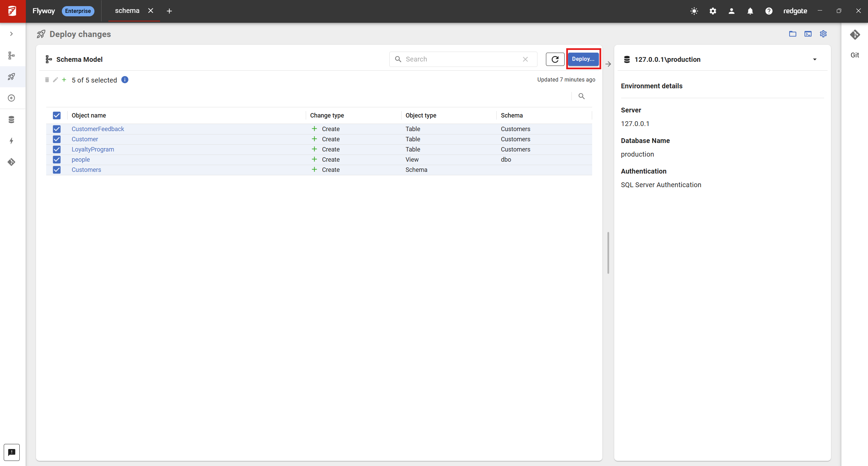Toggle the select-all header checkbox
This screenshot has width=868, height=466.
pos(57,115)
